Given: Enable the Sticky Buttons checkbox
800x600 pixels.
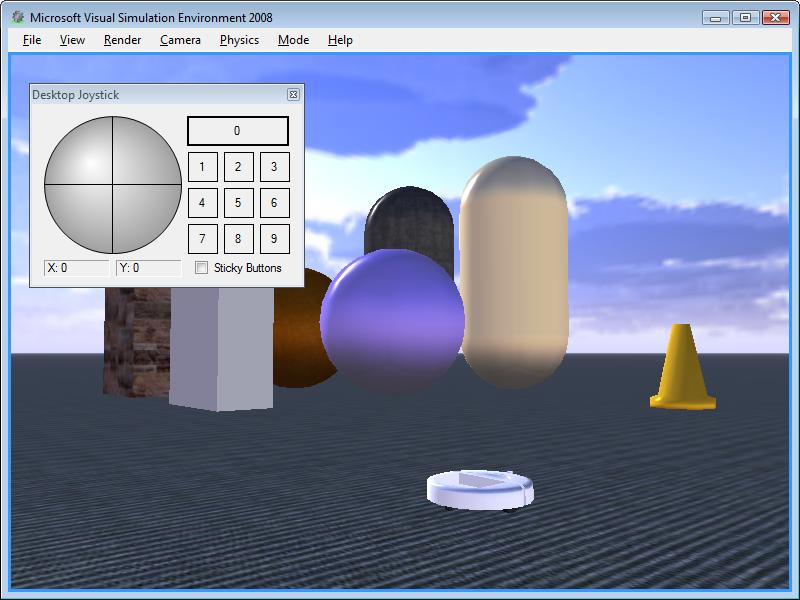Looking at the screenshot, I should 202,268.
